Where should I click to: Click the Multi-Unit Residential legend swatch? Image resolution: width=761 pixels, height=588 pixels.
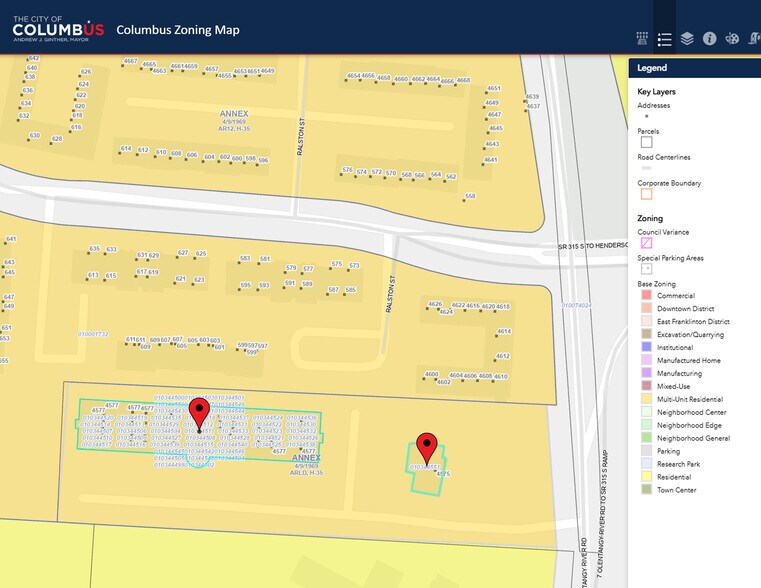[646, 399]
